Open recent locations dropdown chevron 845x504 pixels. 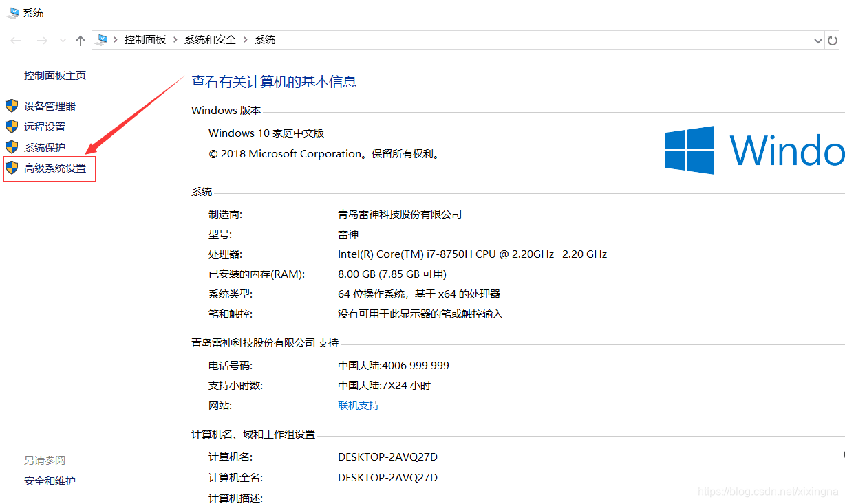[x=63, y=41]
